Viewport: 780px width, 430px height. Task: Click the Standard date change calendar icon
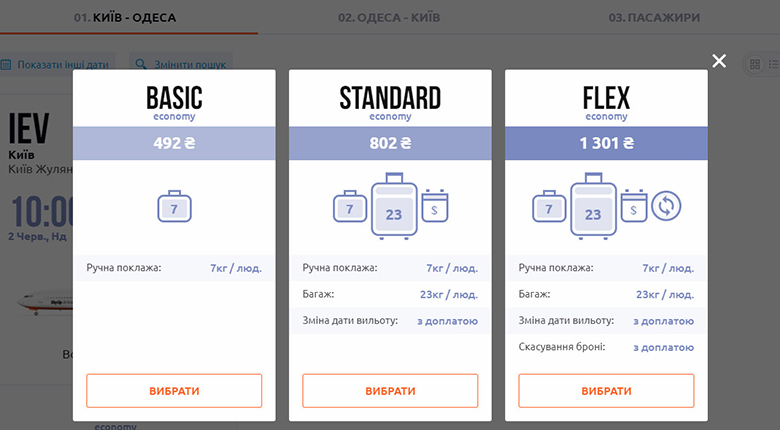point(436,206)
